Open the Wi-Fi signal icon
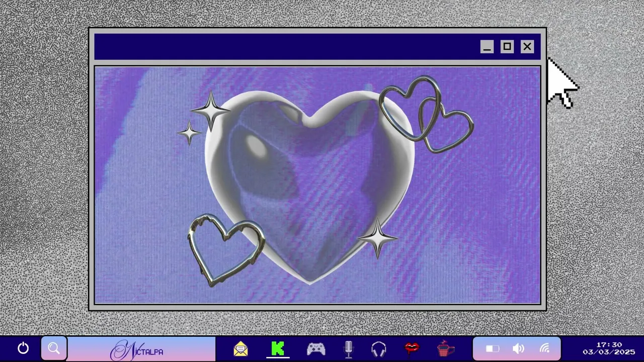Image resolution: width=644 pixels, height=362 pixels. tap(545, 348)
